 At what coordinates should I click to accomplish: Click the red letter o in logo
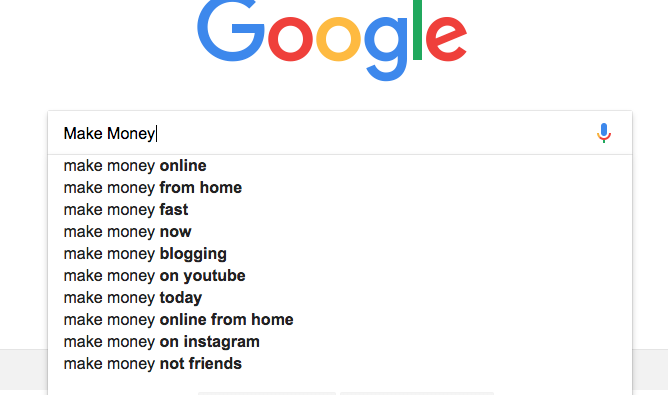(290, 39)
